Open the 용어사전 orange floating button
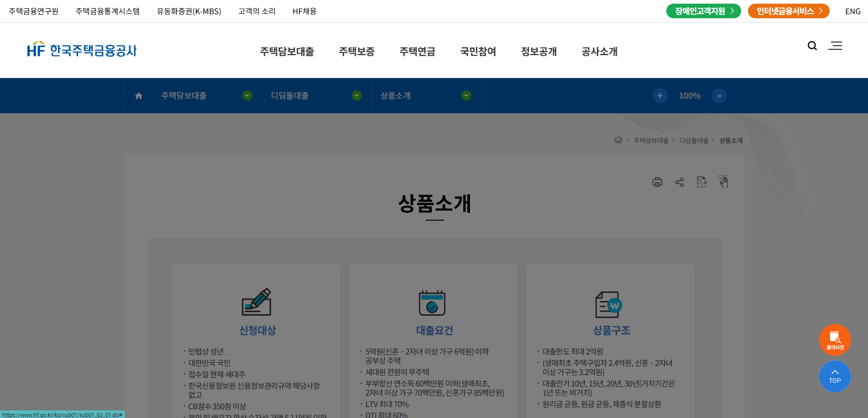 tap(835, 340)
